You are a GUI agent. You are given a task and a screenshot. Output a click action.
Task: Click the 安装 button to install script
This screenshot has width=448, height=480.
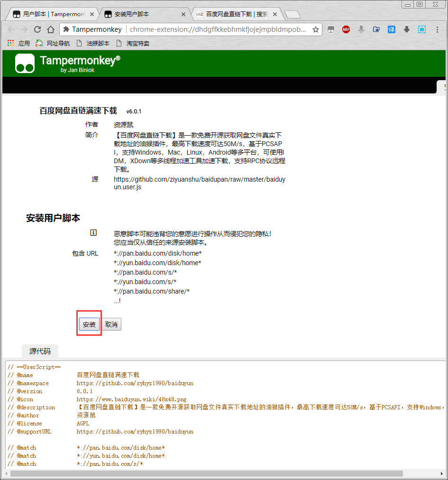point(89,324)
